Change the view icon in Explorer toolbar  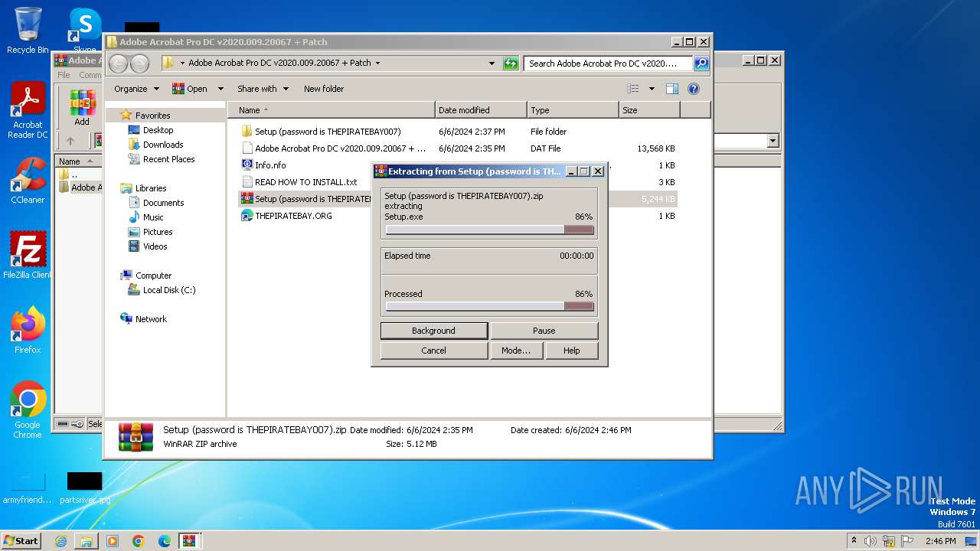633,89
